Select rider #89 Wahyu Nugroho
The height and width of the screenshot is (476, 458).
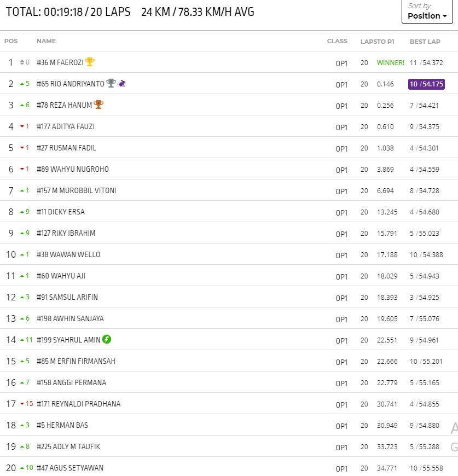tap(72, 169)
